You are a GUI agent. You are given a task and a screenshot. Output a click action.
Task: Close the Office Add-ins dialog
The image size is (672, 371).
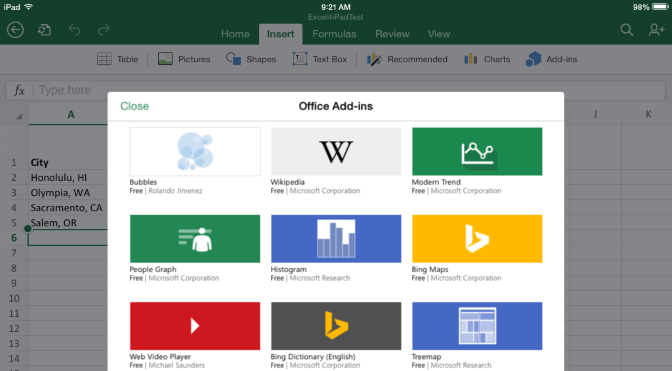(x=135, y=106)
